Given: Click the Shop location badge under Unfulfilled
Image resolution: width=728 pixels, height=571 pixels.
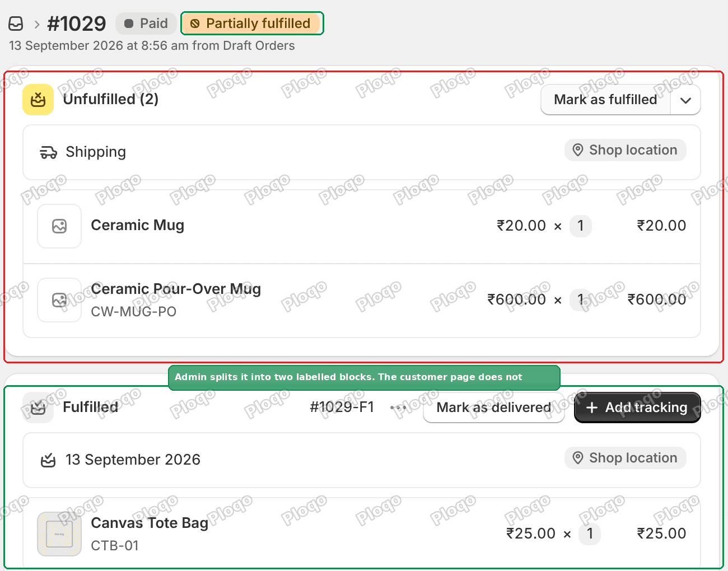Looking at the screenshot, I should pos(626,150).
